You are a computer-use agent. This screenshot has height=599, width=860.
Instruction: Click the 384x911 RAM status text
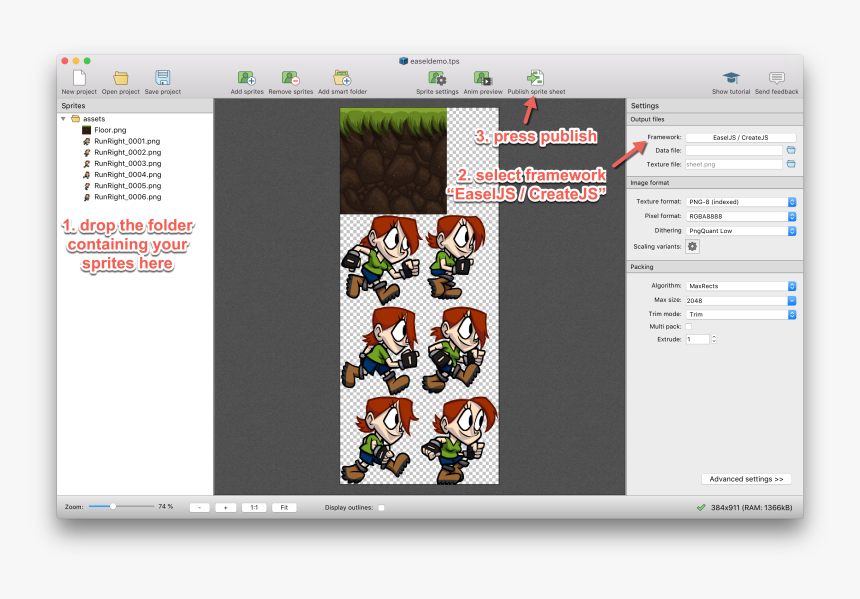(x=751, y=507)
